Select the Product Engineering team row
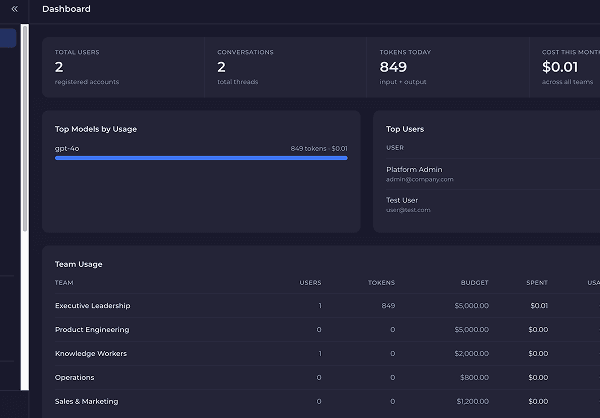 tap(327, 330)
